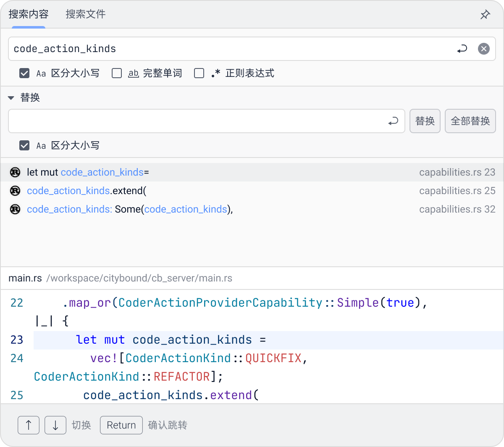This screenshot has height=447, width=504.
Task: Click the 全部替换 button
Action: point(470,121)
